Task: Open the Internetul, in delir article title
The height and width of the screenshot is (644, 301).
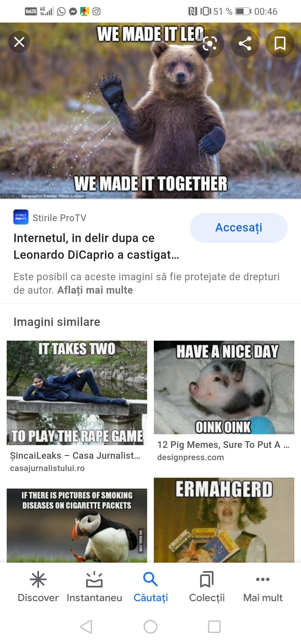Action: point(96,246)
